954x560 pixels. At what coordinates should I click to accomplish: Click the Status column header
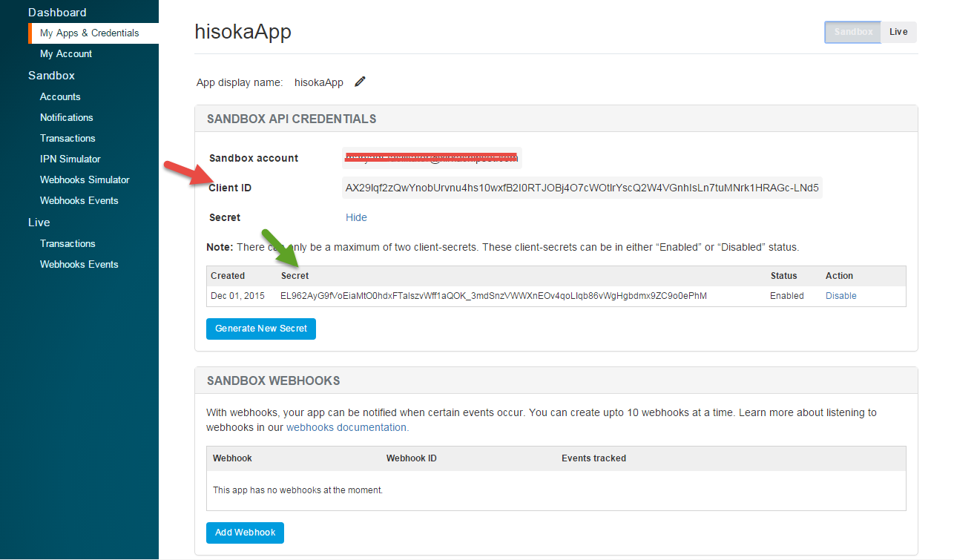784,276
